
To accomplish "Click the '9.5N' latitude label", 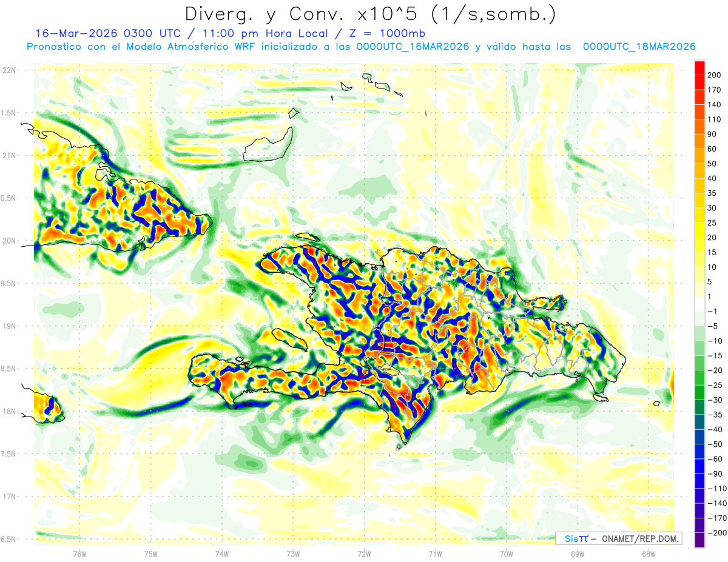I will tap(8, 283).
